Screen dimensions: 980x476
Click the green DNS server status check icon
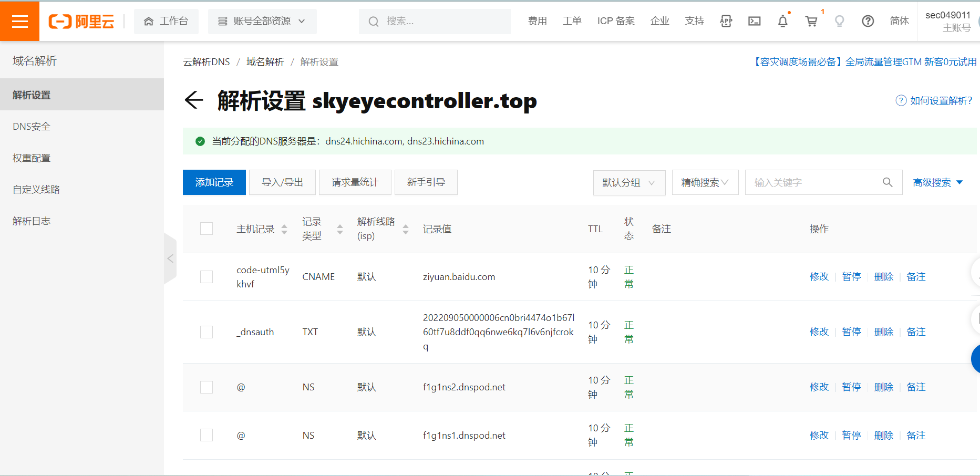pos(200,141)
